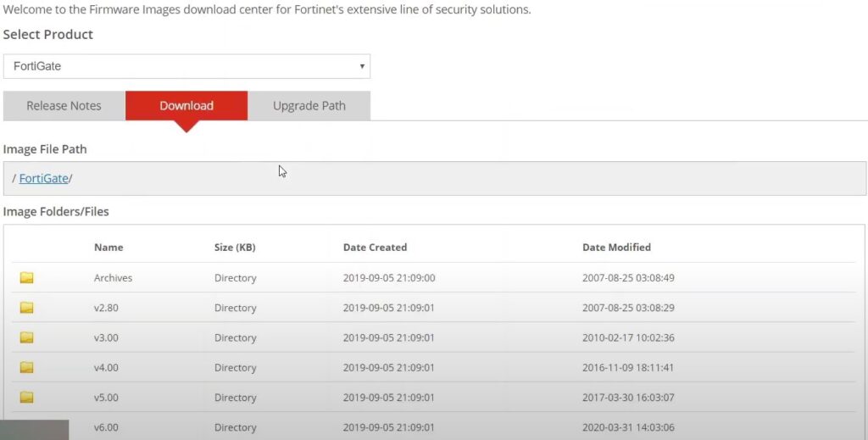Select modified date 2007-08-25 03:08:49

click(628, 278)
